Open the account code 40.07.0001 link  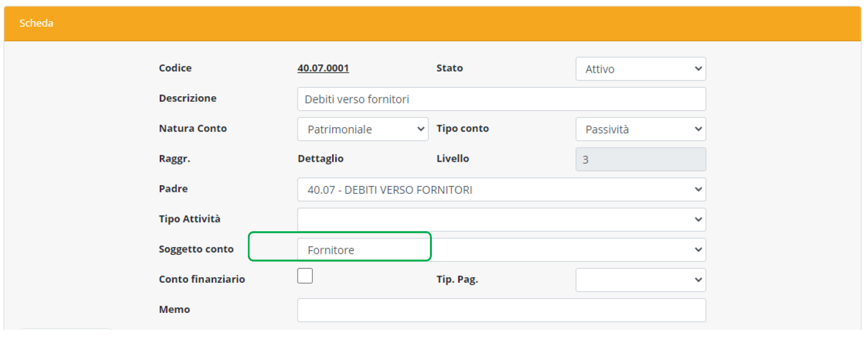(323, 68)
